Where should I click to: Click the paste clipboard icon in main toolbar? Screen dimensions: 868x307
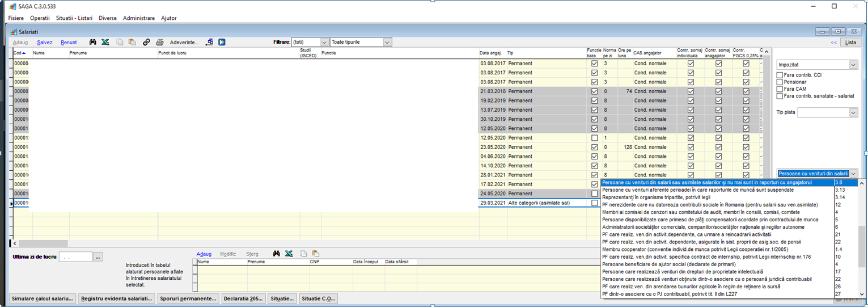point(132,42)
